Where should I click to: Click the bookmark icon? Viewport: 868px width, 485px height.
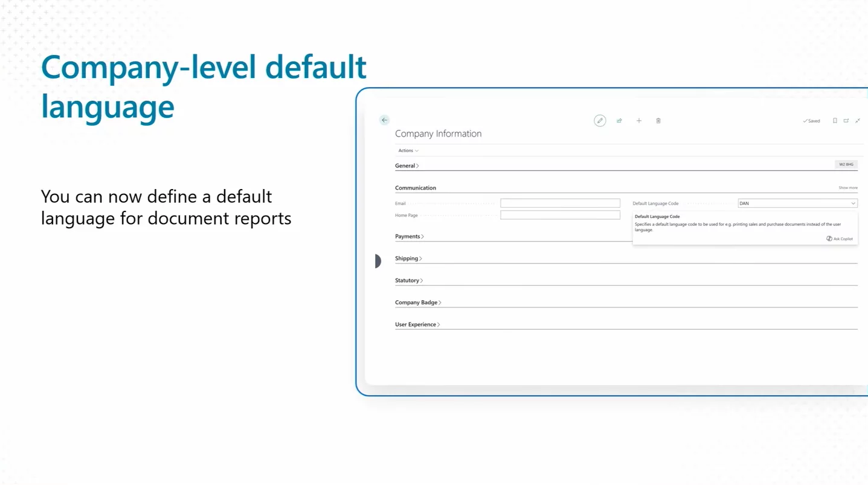[835, 121]
